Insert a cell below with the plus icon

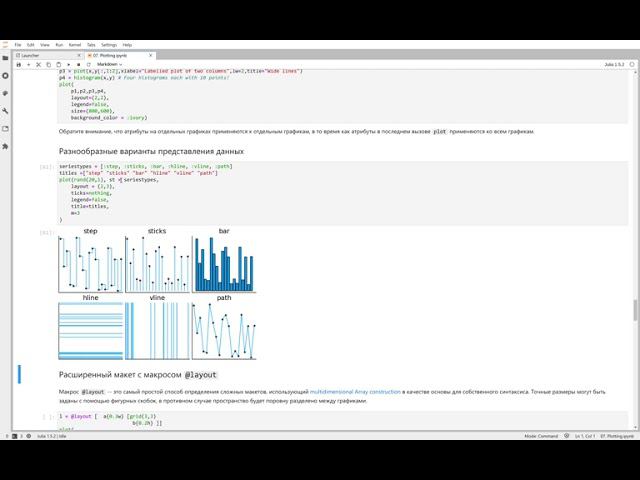click(x=29, y=64)
